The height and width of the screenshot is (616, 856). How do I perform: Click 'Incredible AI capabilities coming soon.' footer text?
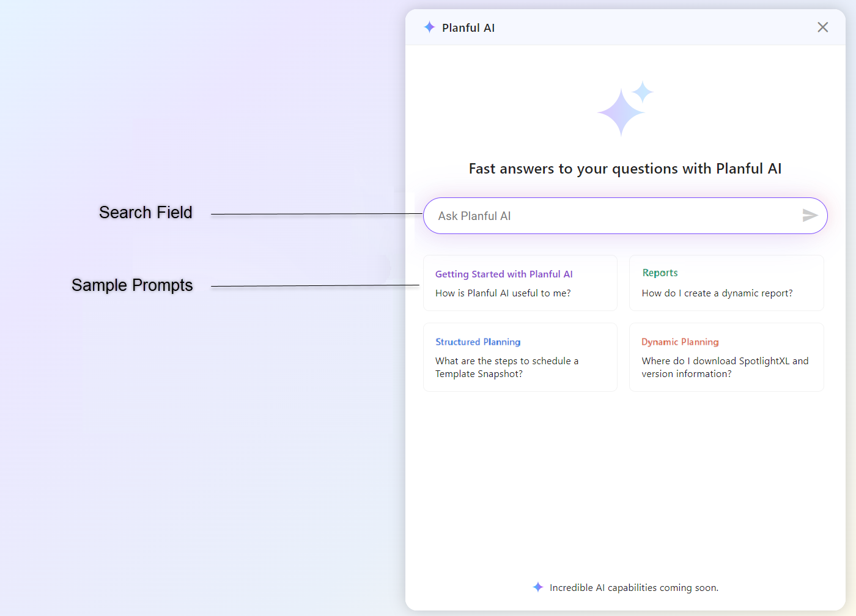[x=634, y=588]
